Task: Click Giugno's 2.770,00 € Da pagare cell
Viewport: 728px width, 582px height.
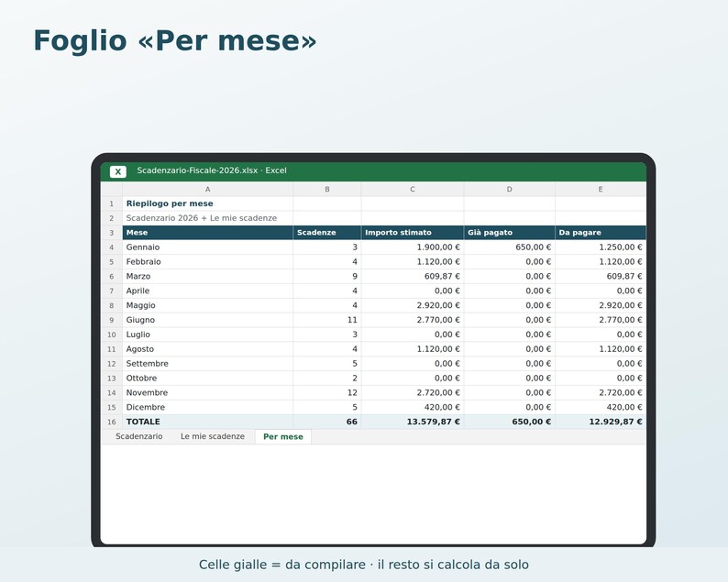Action: (x=601, y=320)
